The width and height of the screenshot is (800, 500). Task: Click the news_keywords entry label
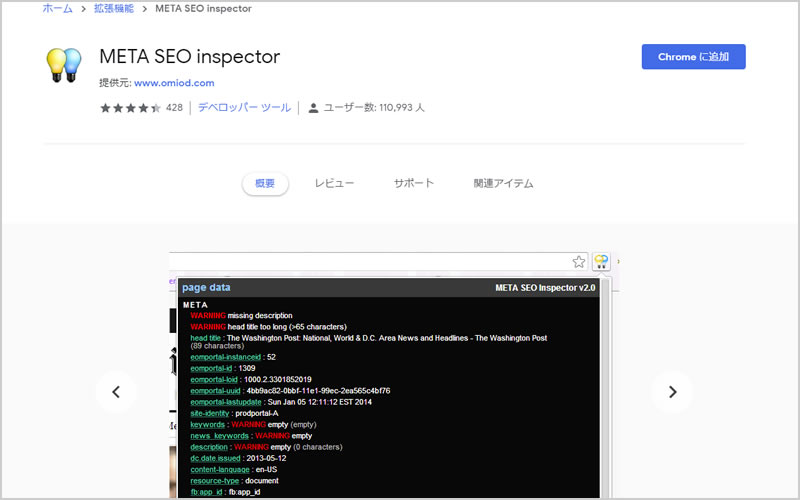[x=219, y=436]
